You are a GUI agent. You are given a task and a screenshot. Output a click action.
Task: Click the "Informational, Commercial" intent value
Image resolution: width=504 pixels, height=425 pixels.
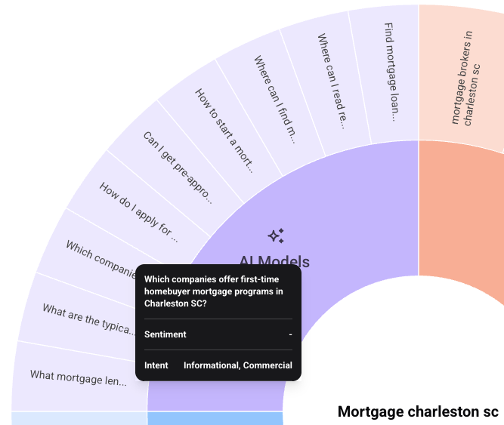point(237,365)
